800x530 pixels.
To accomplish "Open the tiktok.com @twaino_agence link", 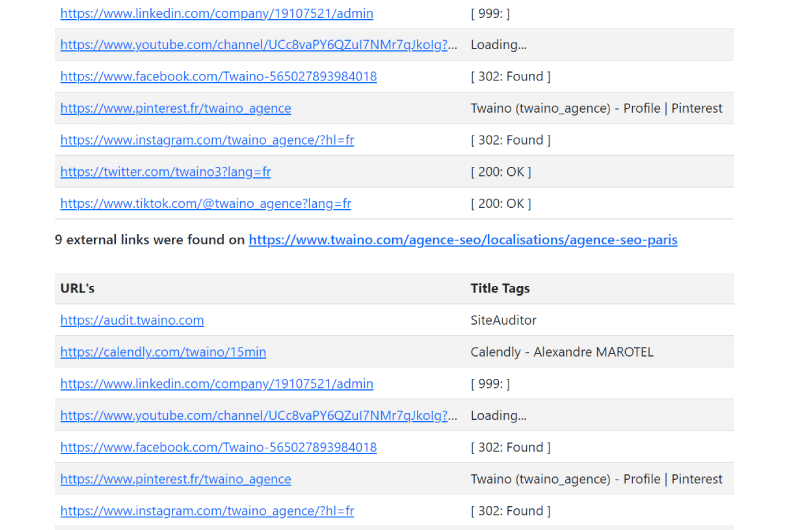I will tap(206, 204).
